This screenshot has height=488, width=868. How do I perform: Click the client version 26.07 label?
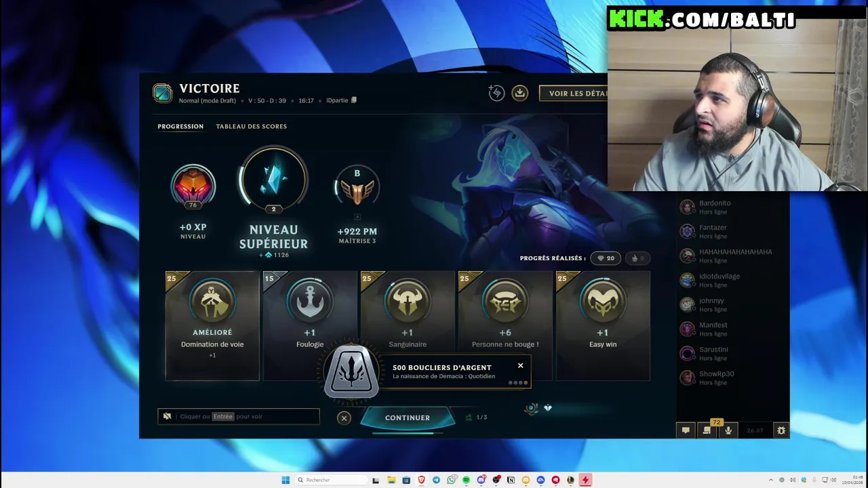[x=755, y=430]
